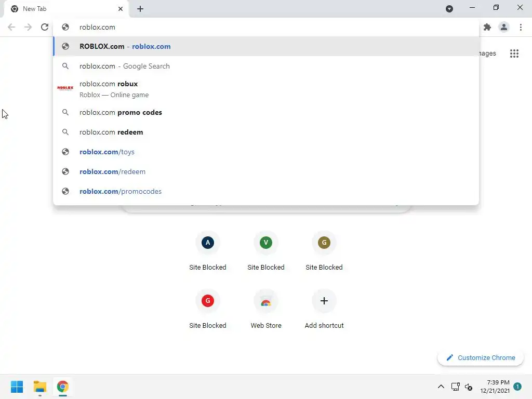This screenshot has height=399, width=532.
Task: Open the Web Store shortcut
Action: (265, 309)
